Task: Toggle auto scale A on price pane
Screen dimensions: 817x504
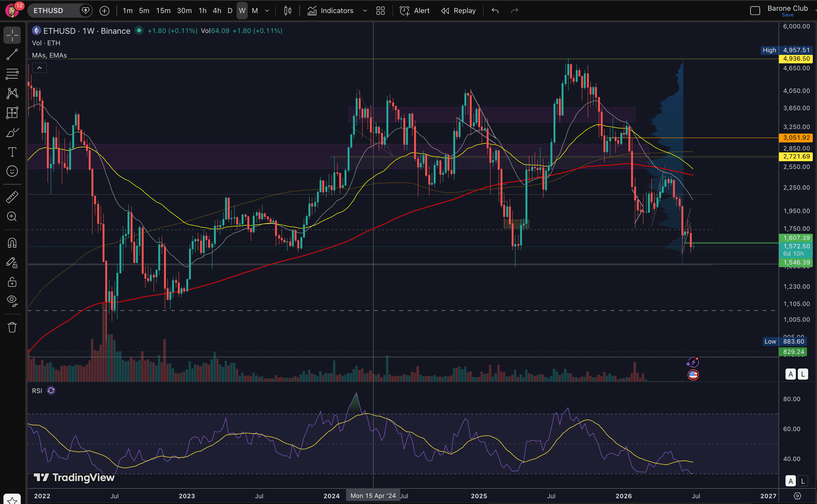Action: tap(790, 374)
